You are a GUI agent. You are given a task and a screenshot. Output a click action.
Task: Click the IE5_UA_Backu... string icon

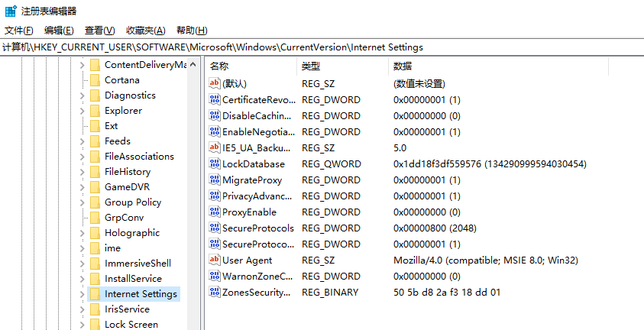(x=215, y=147)
